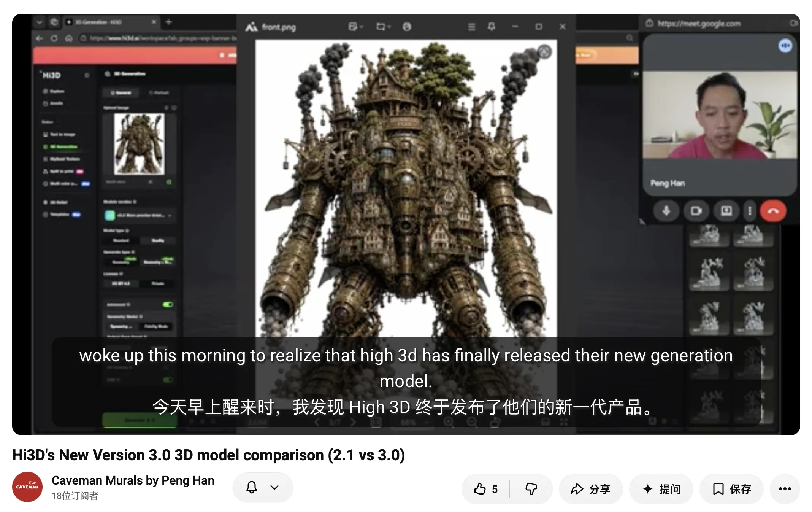
Task: Select Fidelity Mode geometry option
Action: click(156, 326)
